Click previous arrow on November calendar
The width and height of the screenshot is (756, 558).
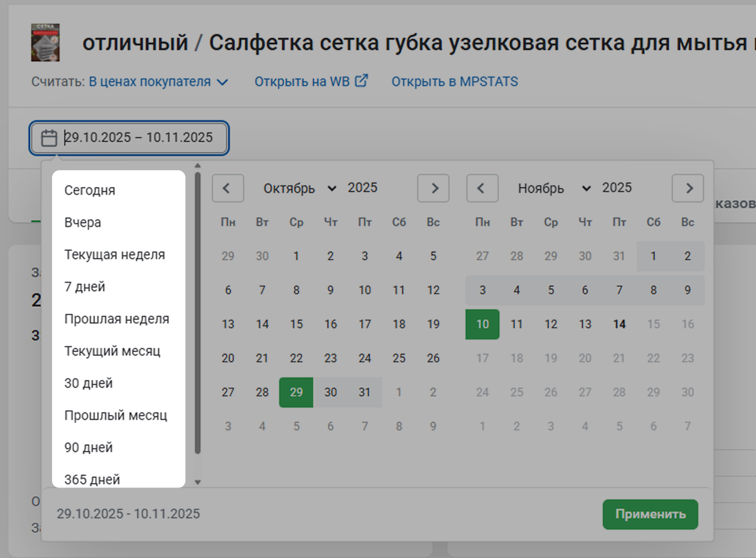[x=482, y=188]
